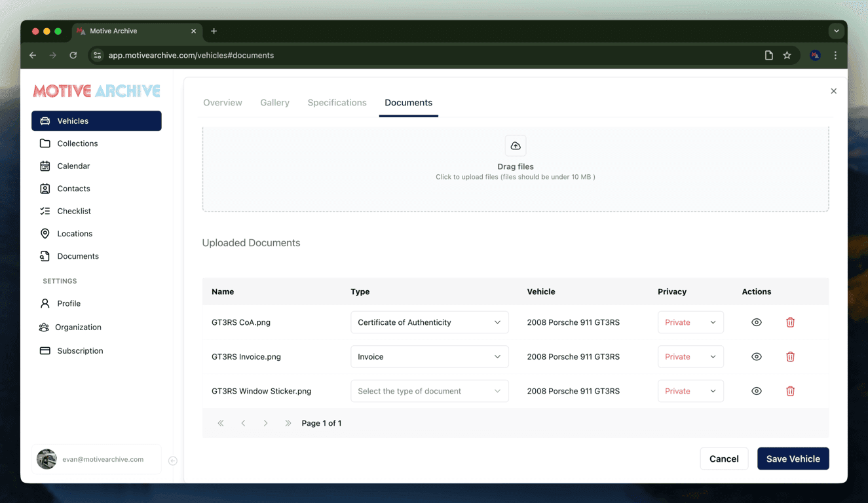Select the Documents tab
Image resolution: width=868 pixels, height=503 pixels.
pos(408,103)
